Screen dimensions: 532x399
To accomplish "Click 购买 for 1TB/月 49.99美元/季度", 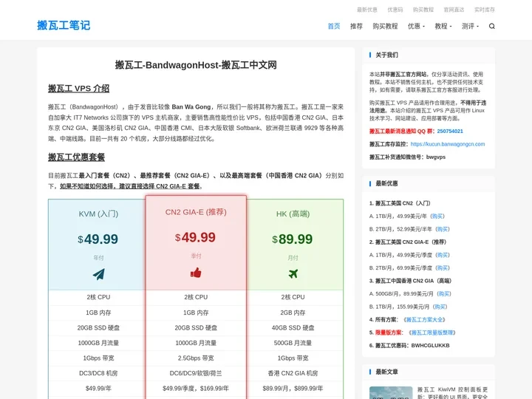I will [443, 255].
